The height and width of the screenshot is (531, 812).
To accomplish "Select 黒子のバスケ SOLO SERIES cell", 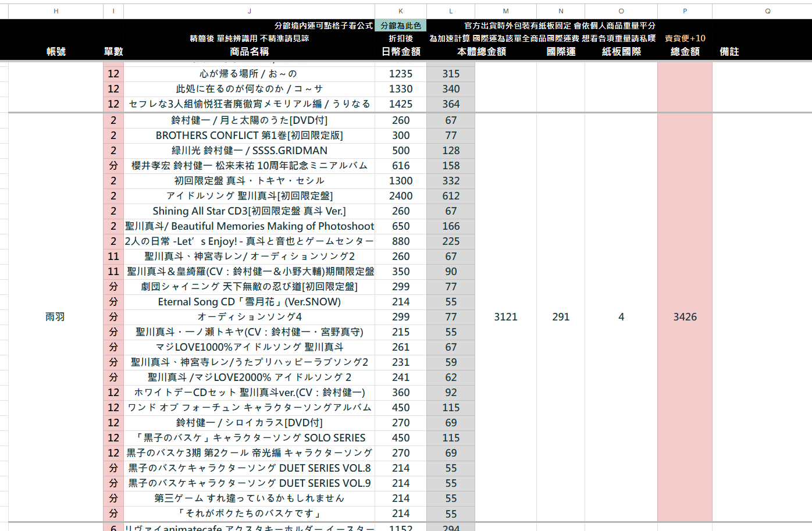I will click(250, 438).
